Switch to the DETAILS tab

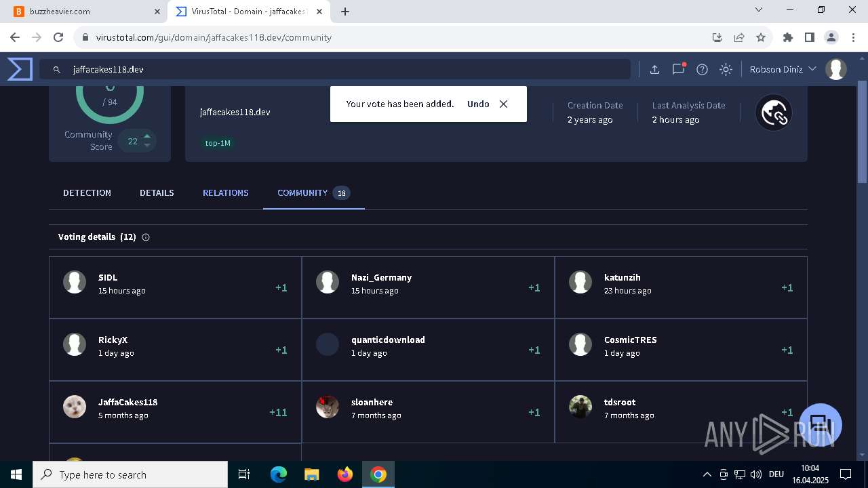coord(157,193)
